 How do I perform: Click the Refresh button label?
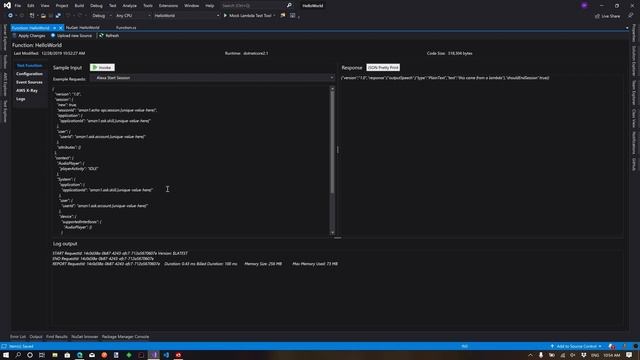112,36
